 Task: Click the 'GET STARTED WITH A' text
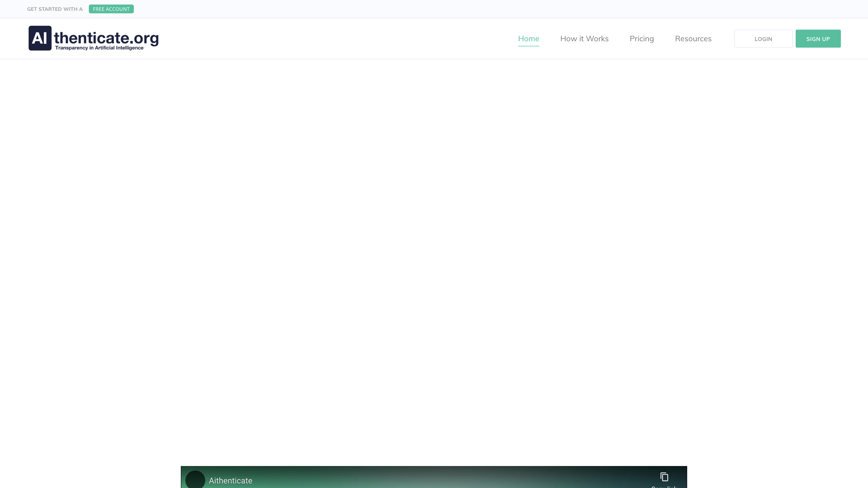coord(55,9)
